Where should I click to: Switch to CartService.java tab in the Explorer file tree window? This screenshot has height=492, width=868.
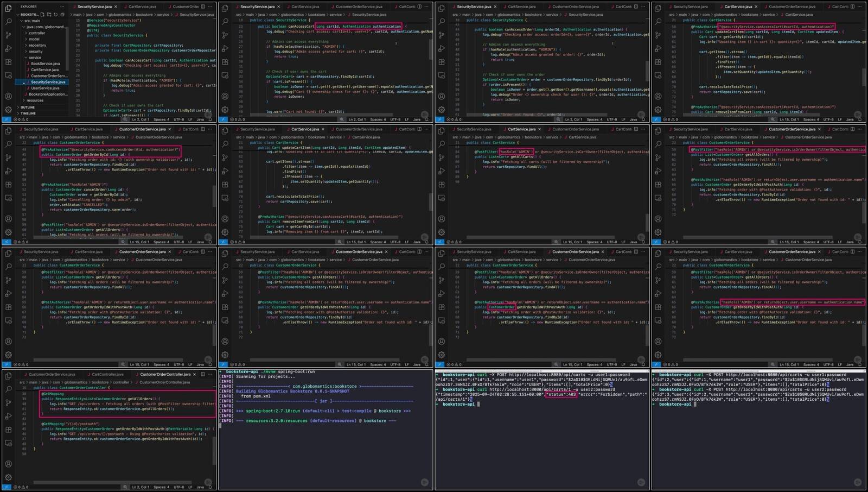[143, 7]
